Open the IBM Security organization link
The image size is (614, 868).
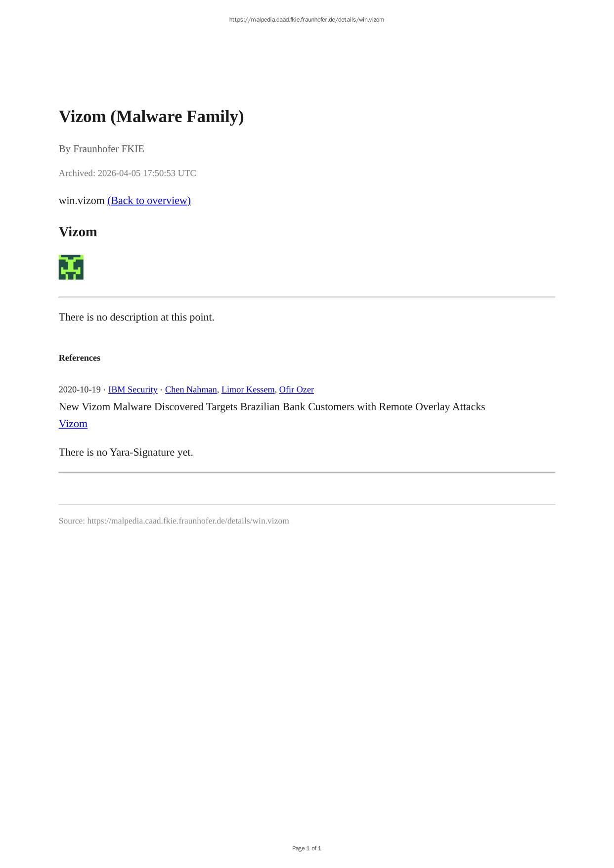(132, 390)
